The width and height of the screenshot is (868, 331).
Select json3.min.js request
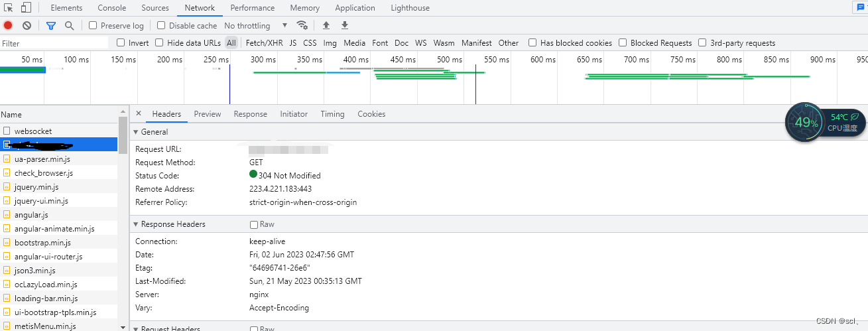pyautogui.click(x=59, y=271)
